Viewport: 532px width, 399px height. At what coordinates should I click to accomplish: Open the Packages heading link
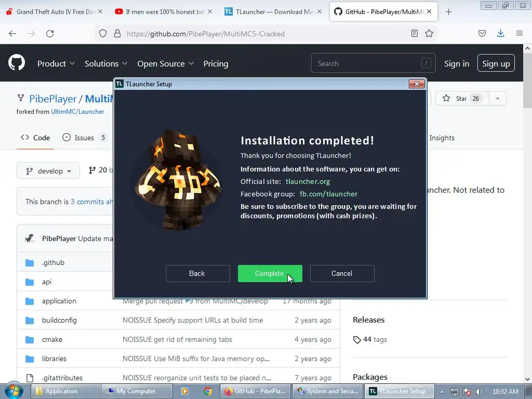[370, 377]
